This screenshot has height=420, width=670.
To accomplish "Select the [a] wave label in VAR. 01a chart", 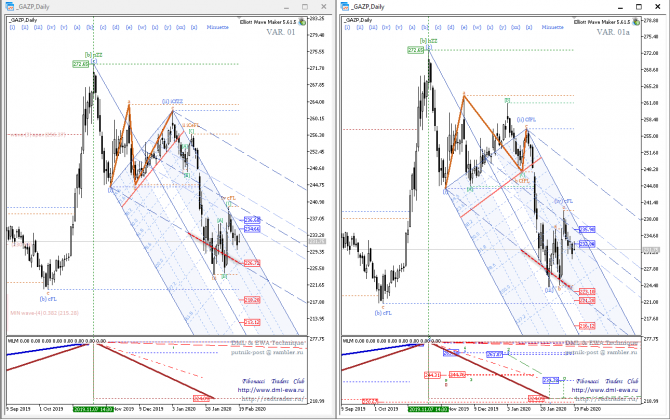I will pyautogui.click(x=412, y=27).
